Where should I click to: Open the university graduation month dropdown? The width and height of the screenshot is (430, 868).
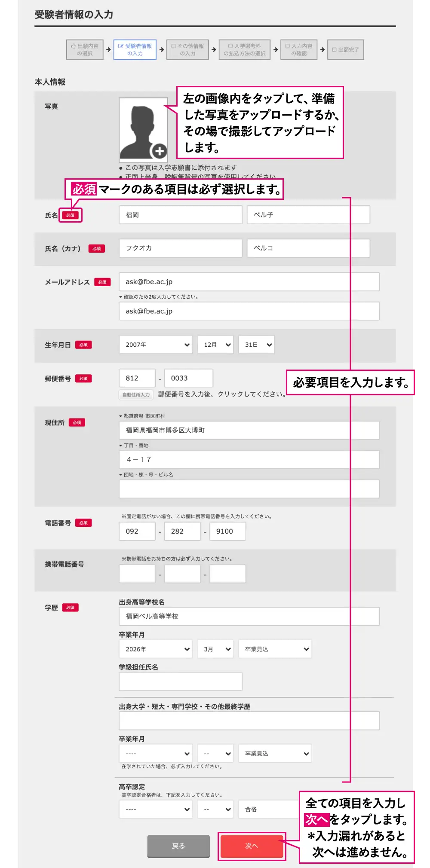tap(215, 753)
